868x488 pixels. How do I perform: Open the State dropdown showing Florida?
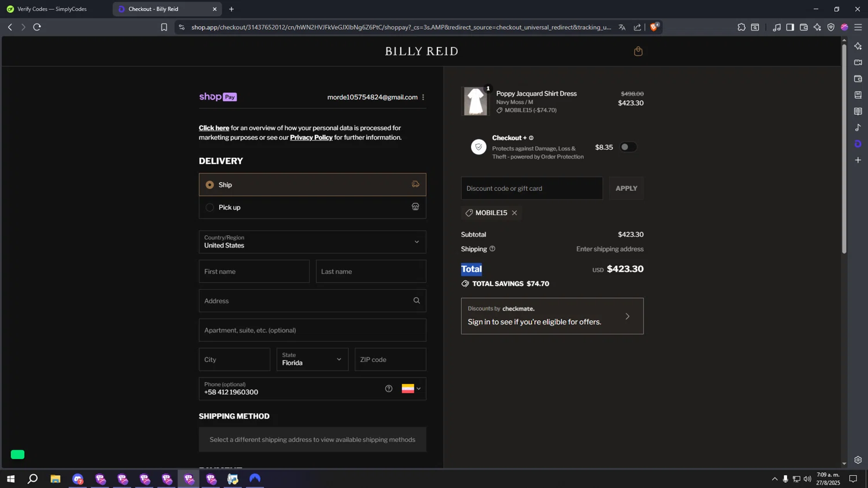point(312,359)
